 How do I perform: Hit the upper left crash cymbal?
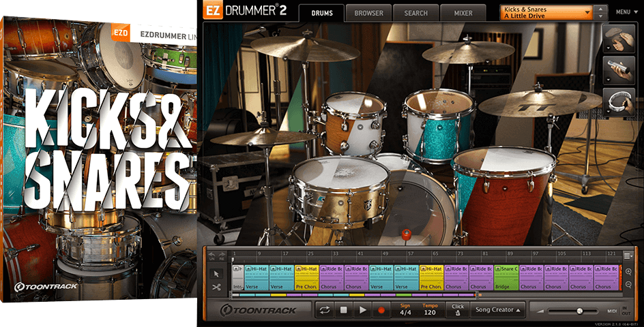(305, 48)
